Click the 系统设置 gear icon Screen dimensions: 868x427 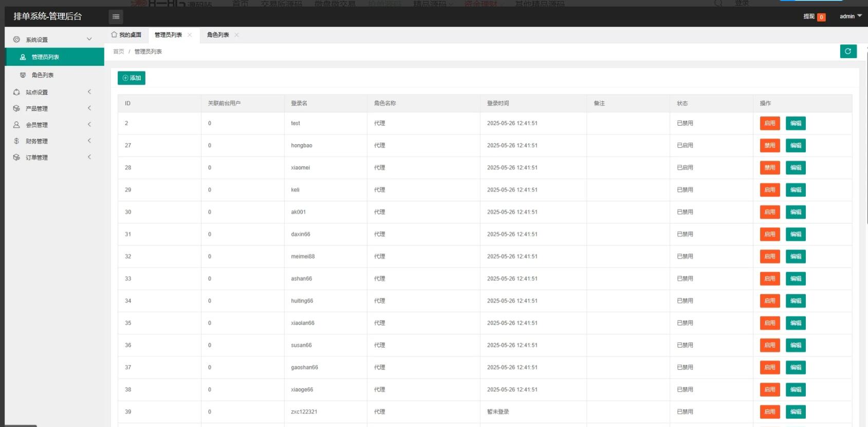coord(16,40)
